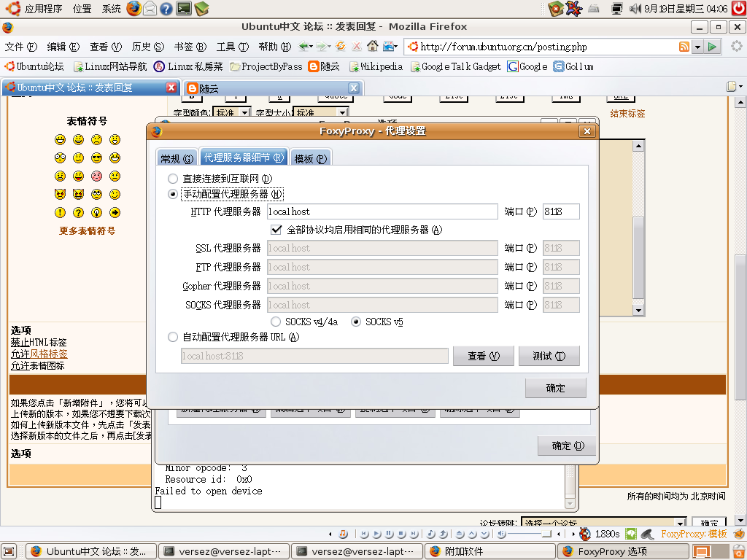Click the red power shutdown icon
The image size is (747, 560).
739,8
